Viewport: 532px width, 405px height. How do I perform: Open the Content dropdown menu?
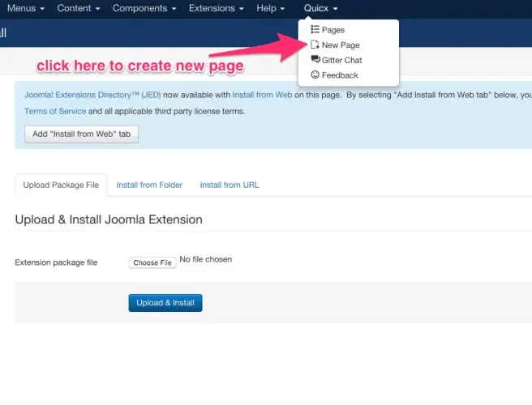point(79,8)
